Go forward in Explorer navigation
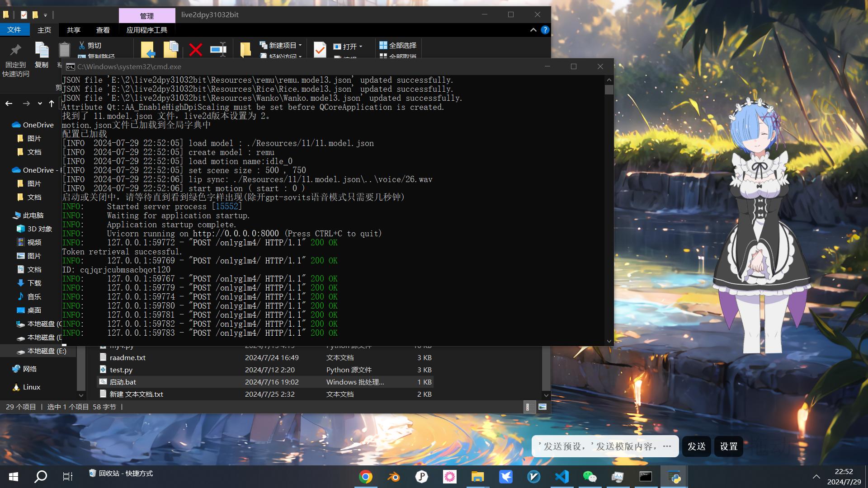This screenshot has width=868, height=488. tap(26, 103)
